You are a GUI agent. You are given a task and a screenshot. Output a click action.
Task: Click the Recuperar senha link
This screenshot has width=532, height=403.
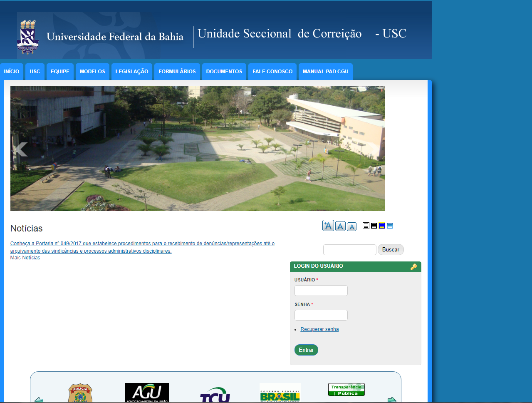tap(319, 329)
